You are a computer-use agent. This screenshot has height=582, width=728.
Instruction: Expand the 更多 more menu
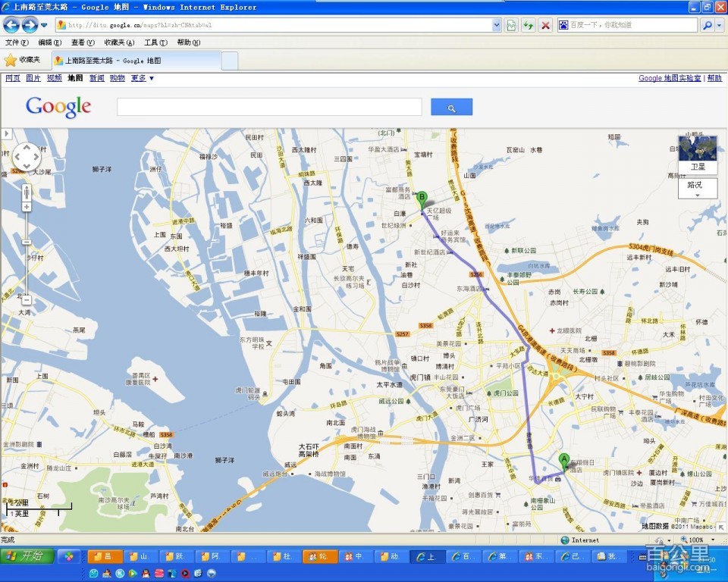(143, 78)
